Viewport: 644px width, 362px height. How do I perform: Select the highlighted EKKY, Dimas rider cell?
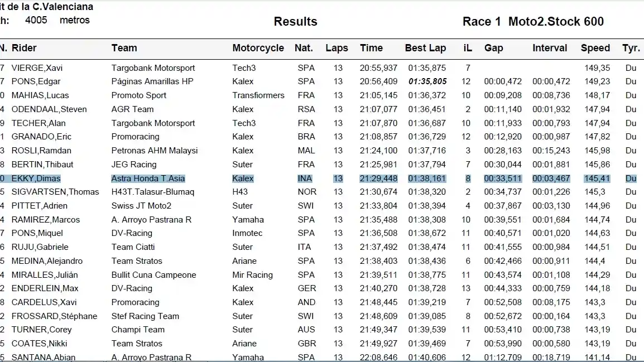(36, 178)
